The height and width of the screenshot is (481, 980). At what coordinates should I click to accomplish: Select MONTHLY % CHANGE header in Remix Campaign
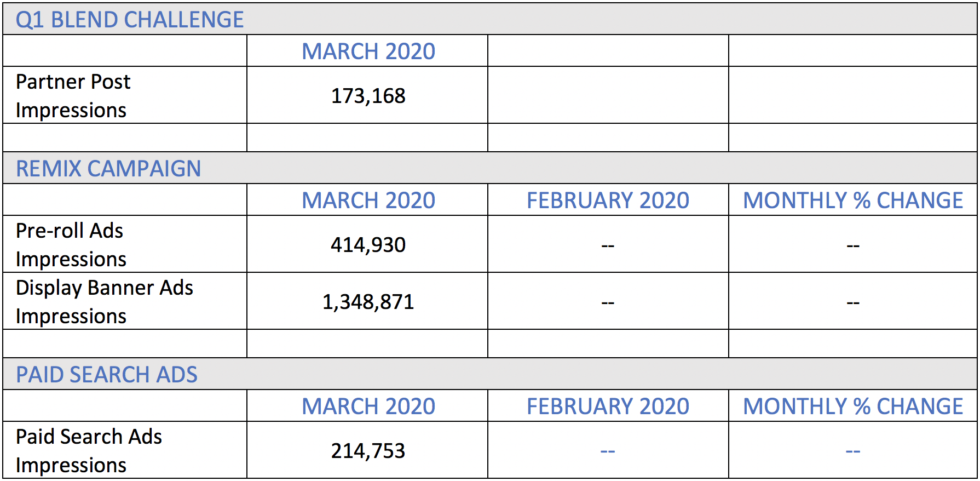point(852,201)
